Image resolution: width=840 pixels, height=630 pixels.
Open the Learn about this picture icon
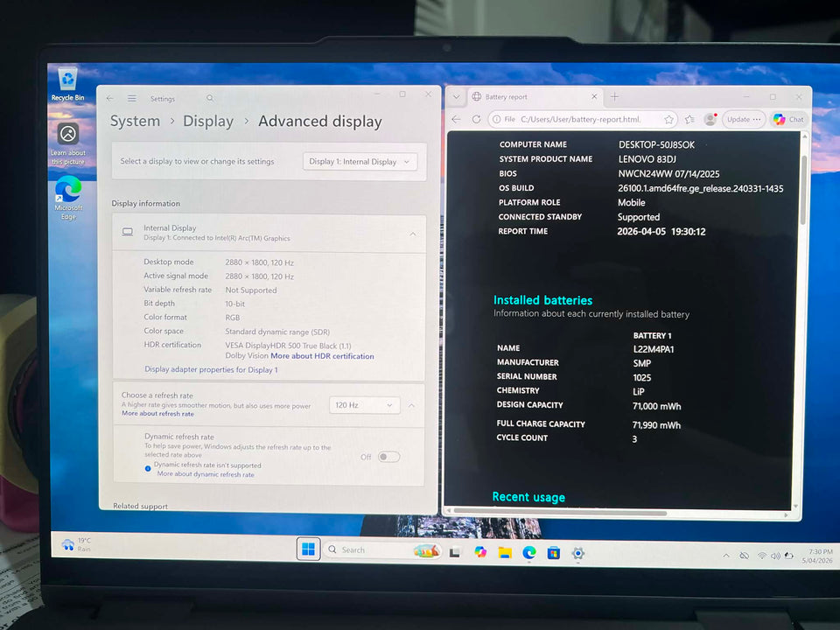click(x=68, y=143)
